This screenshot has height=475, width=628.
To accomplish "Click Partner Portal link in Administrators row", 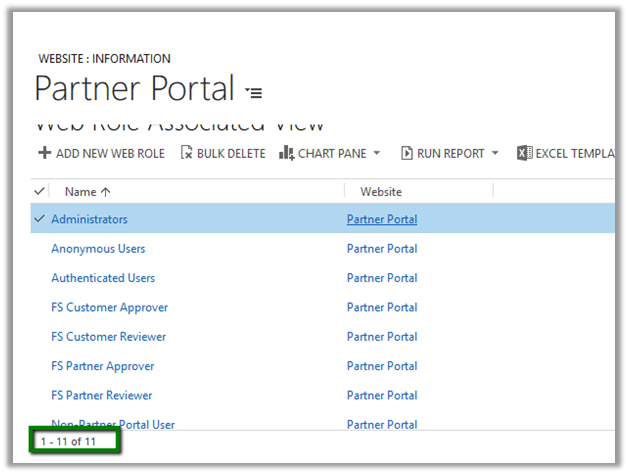I will coord(381,219).
